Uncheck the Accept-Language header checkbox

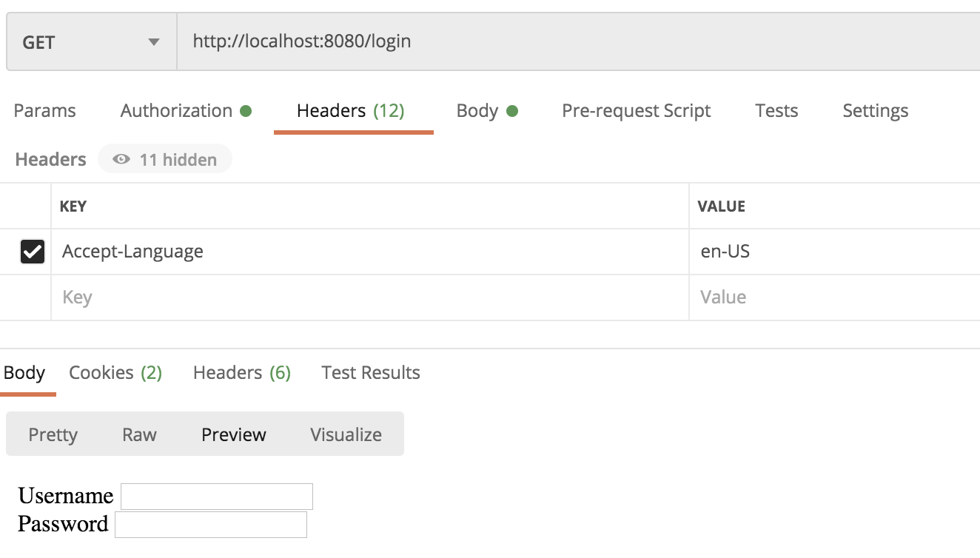click(x=33, y=252)
